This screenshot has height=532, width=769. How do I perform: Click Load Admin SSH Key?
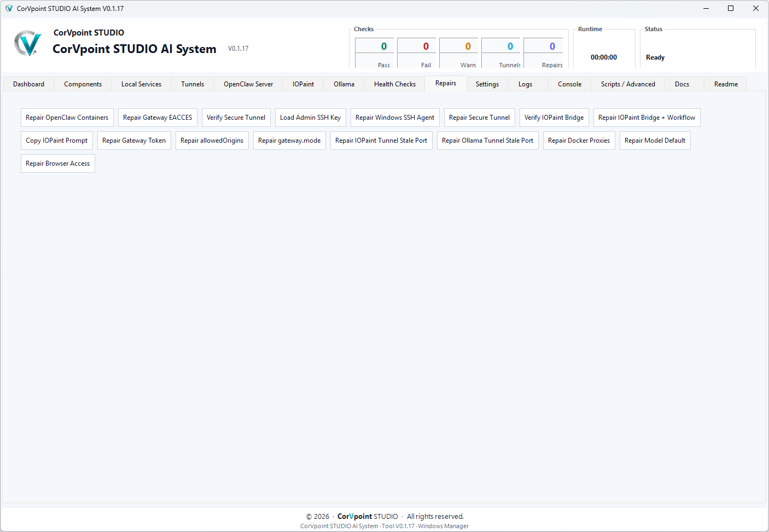(311, 118)
